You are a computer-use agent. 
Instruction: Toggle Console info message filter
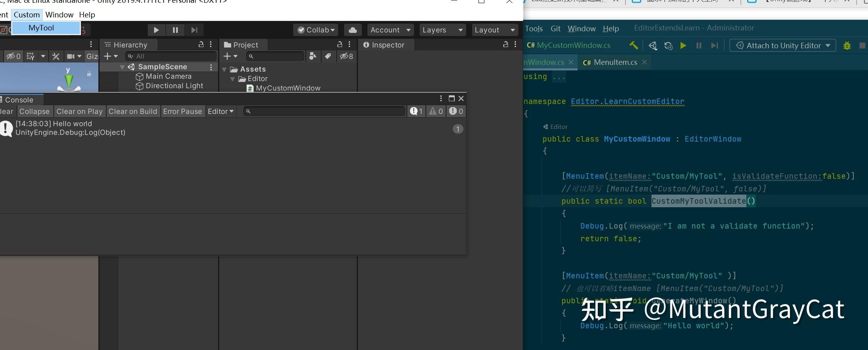click(416, 112)
